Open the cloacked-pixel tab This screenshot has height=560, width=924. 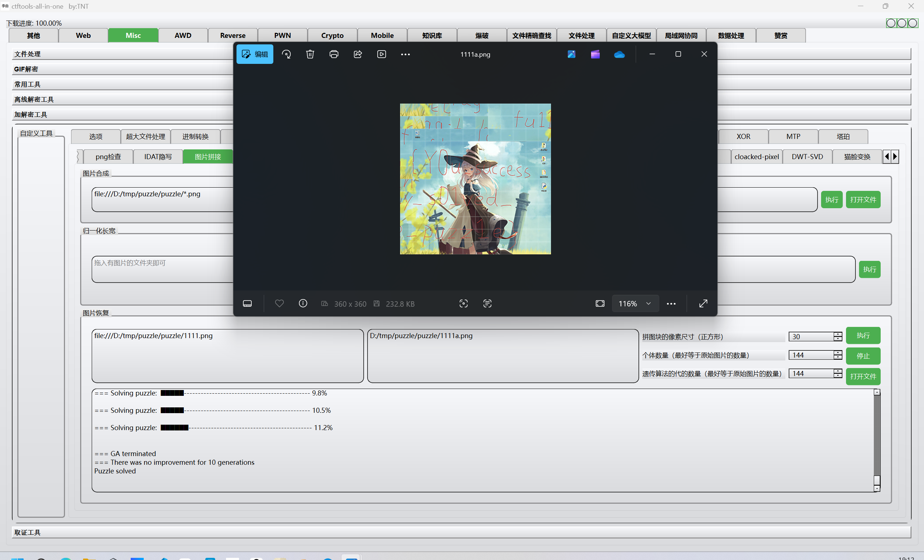coord(756,157)
